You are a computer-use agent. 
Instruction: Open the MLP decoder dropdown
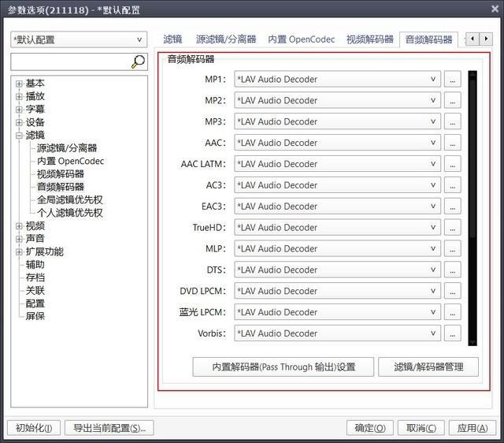(338, 248)
